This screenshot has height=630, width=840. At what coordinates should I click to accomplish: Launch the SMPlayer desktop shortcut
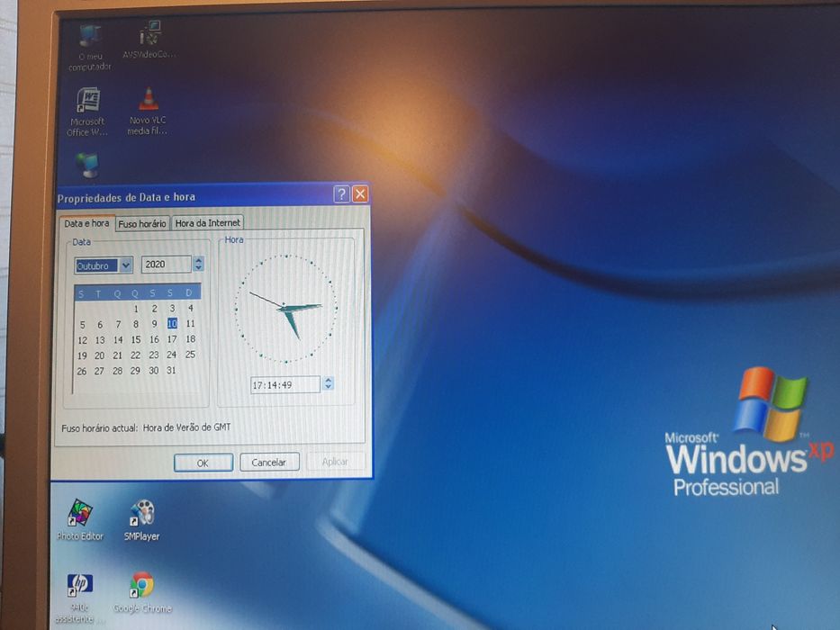(x=142, y=519)
